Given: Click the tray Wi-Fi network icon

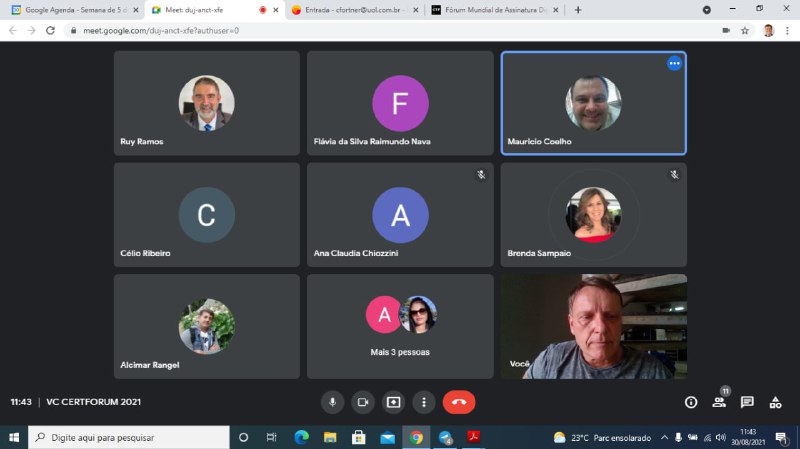Looking at the screenshot, I should (x=707, y=437).
